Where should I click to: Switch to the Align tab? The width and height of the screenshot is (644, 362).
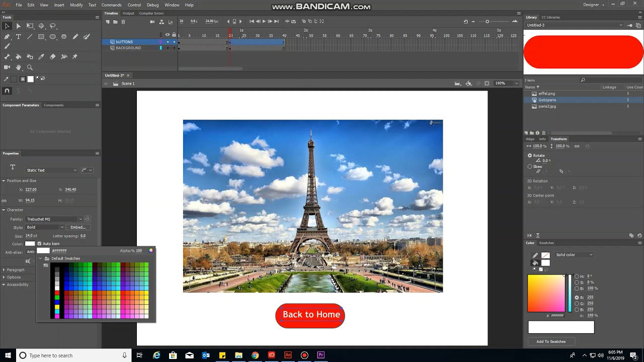click(x=530, y=139)
